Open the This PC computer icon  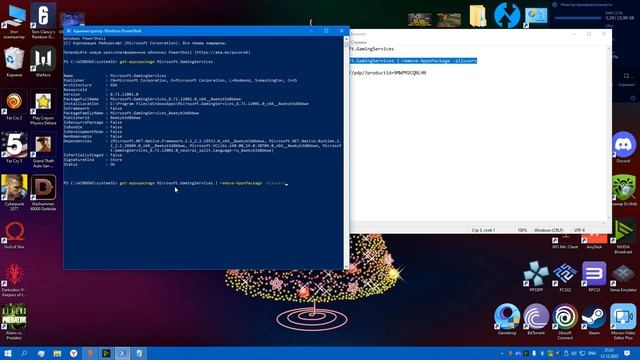tap(14, 20)
